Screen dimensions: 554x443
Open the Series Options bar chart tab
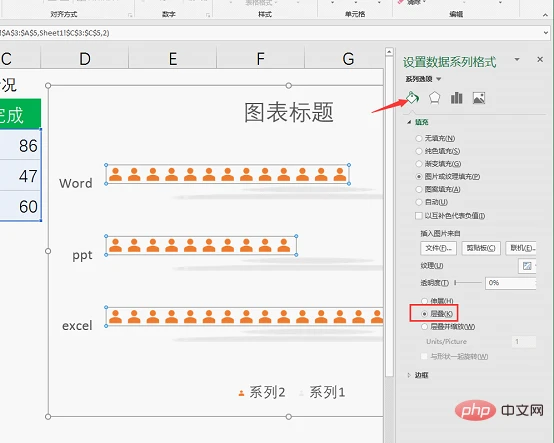456,98
